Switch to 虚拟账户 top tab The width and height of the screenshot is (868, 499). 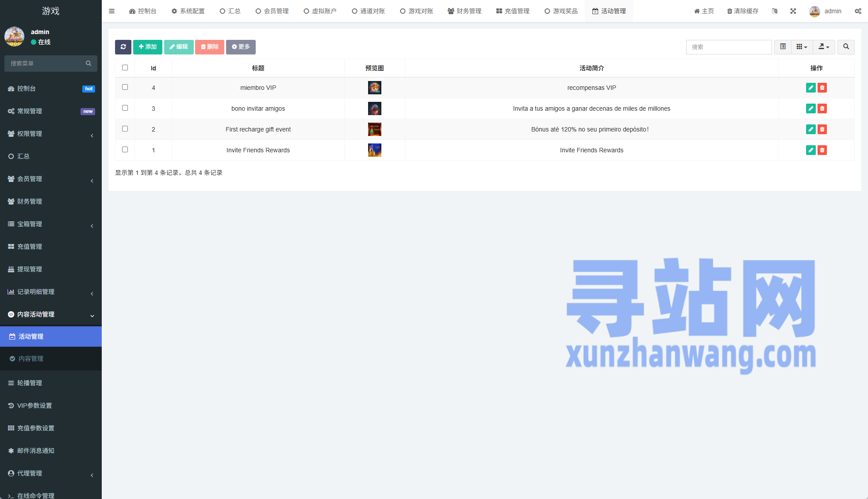tap(320, 11)
